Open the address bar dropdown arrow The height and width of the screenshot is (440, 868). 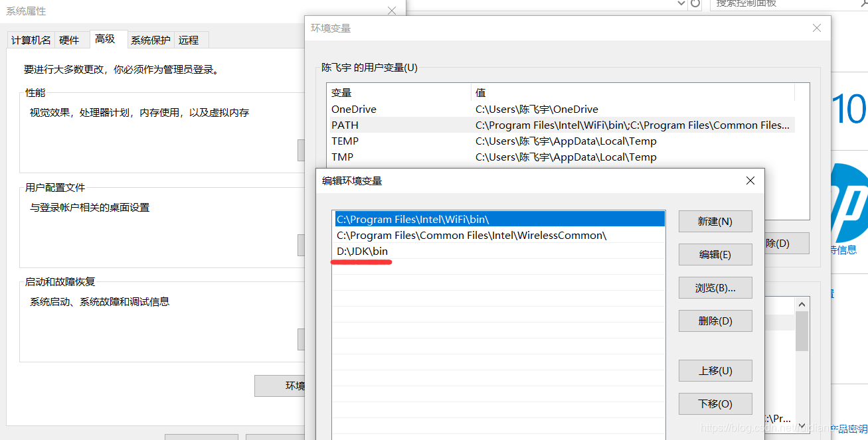(681, 4)
